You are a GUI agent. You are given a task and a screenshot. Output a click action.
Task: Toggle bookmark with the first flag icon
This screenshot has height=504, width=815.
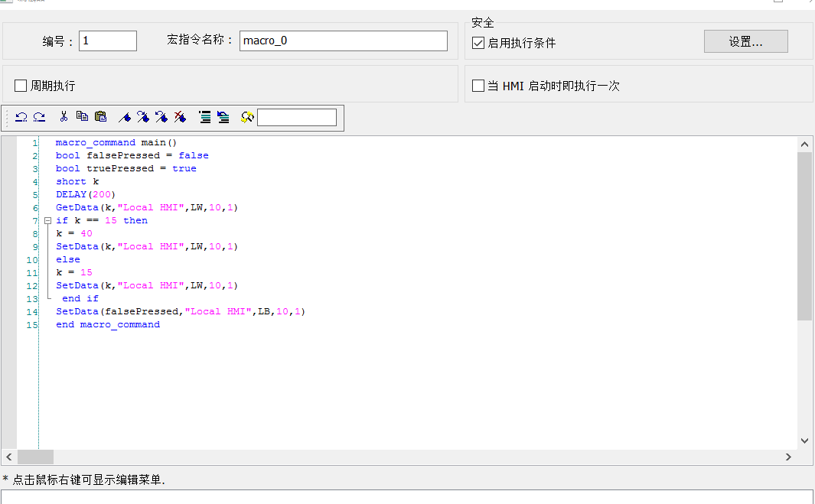[125, 117]
